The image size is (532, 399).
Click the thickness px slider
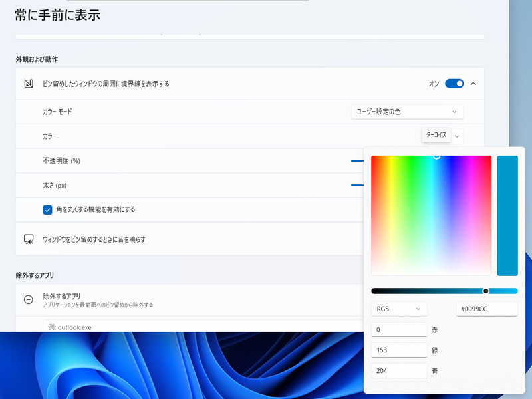tap(357, 186)
